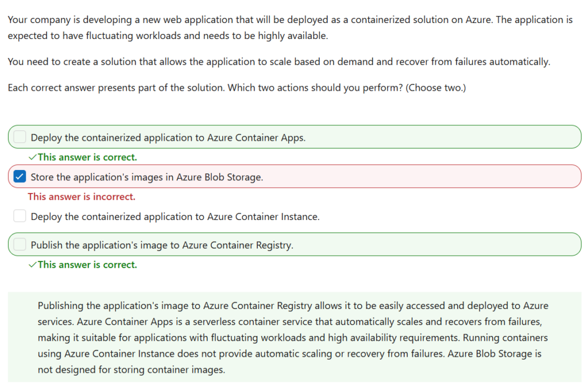This screenshot has width=588, height=386.
Task: Click the sentence starting 'You need to create a solution'
Action: (x=279, y=62)
